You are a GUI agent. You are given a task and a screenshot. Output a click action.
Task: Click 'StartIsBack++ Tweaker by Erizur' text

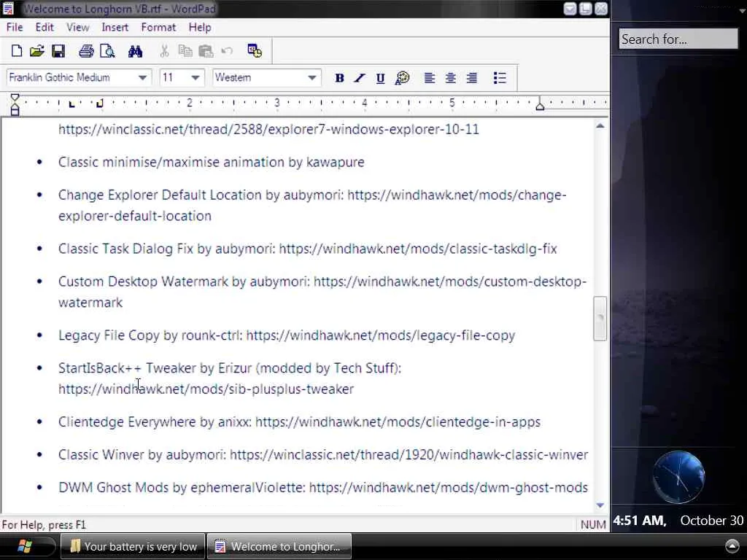pyautogui.click(x=155, y=368)
